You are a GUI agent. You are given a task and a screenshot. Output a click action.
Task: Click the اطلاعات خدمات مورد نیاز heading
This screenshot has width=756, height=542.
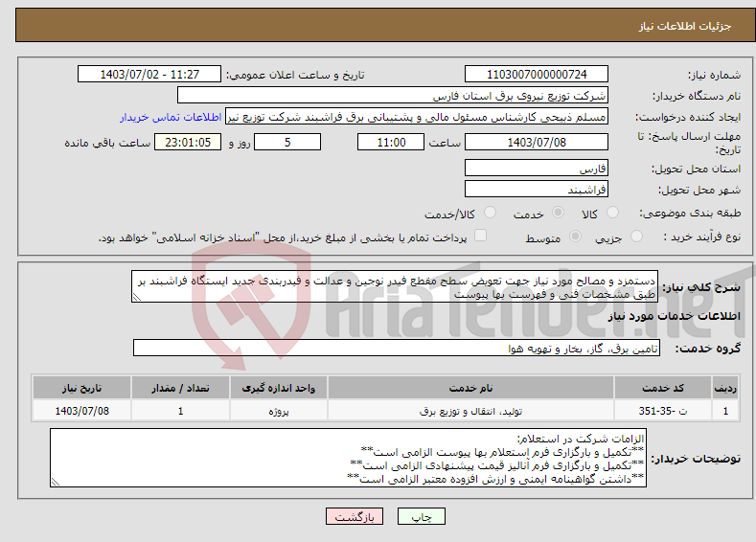[x=674, y=317]
